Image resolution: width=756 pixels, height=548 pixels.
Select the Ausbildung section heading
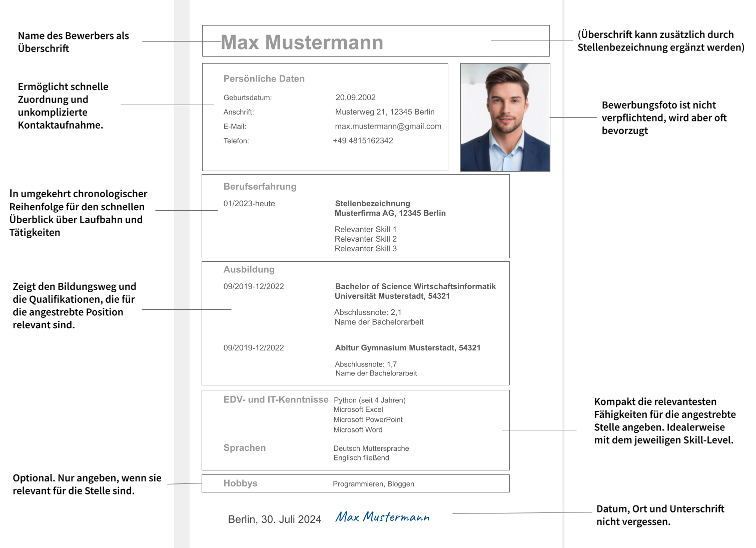[x=249, y=270]
